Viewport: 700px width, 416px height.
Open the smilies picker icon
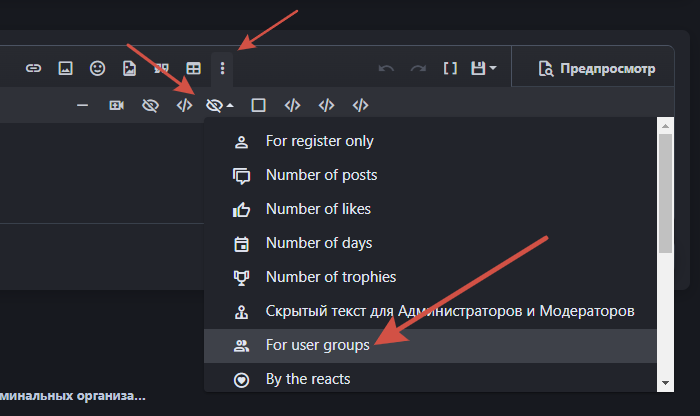coord(97,69)
